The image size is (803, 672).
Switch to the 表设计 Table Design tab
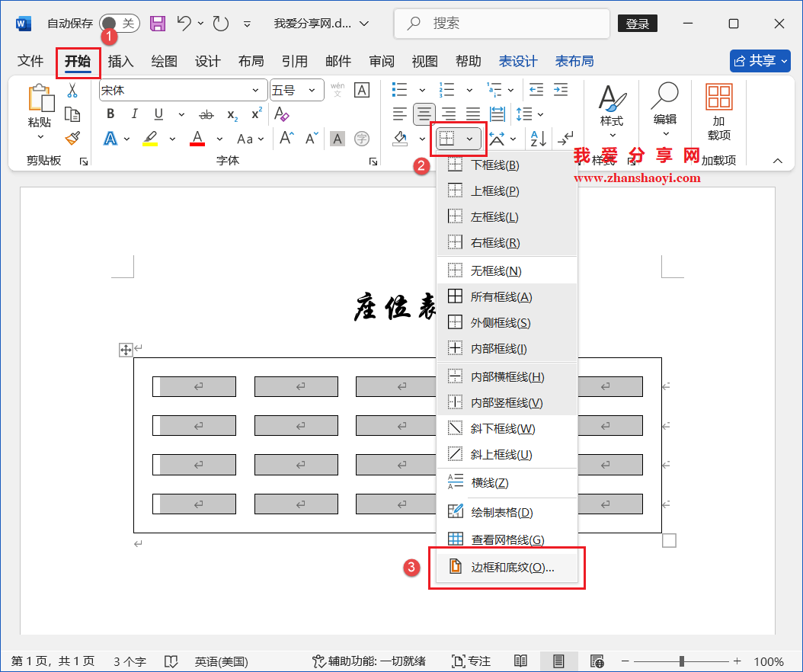click(518, 62)
